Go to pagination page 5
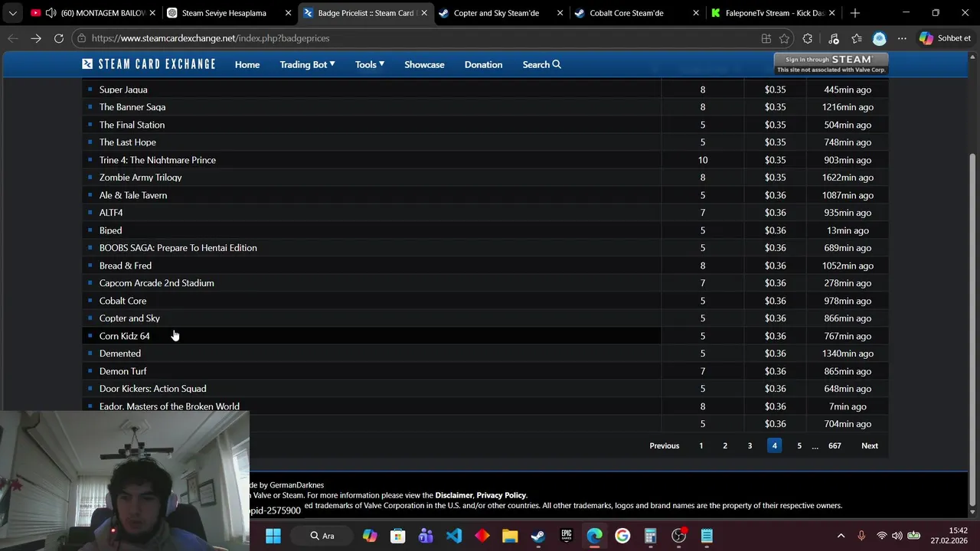 tap(799, 445)
